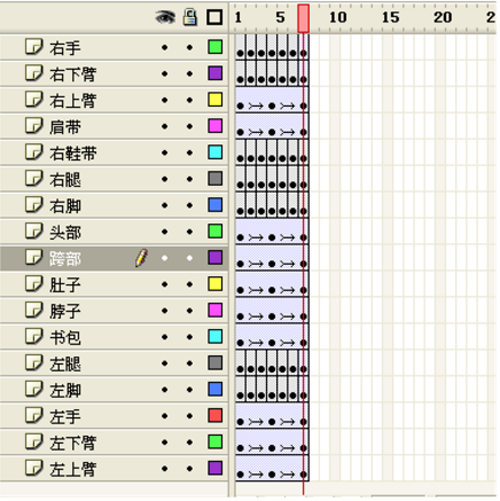Hide the 右下臂 layer via eye dot
The image size is (500, 501).
pos(165,74)
